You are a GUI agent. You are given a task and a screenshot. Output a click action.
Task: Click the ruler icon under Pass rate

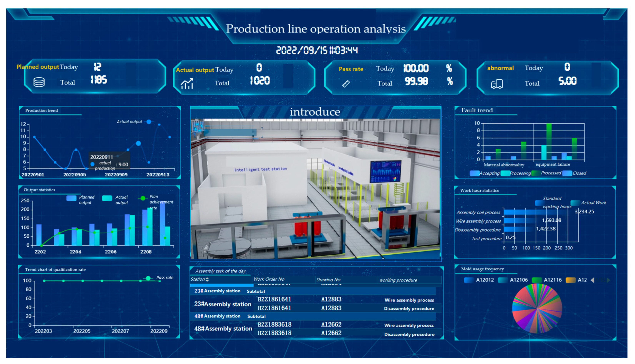pos(346,84)
